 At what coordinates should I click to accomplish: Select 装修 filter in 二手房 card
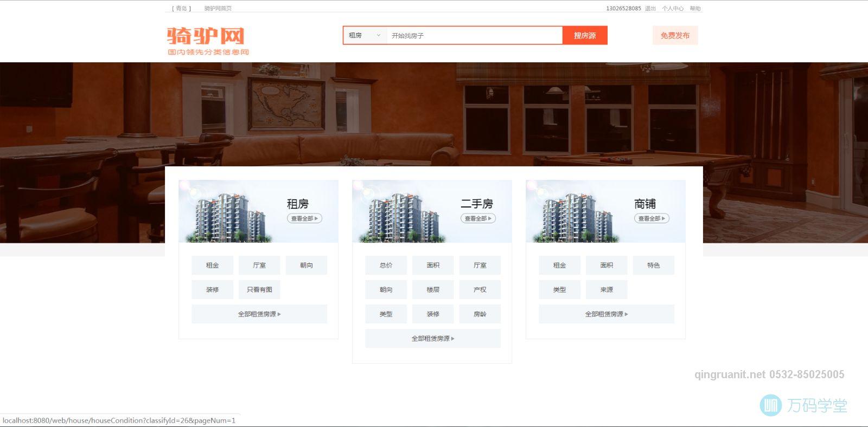[x=433, y=314]
